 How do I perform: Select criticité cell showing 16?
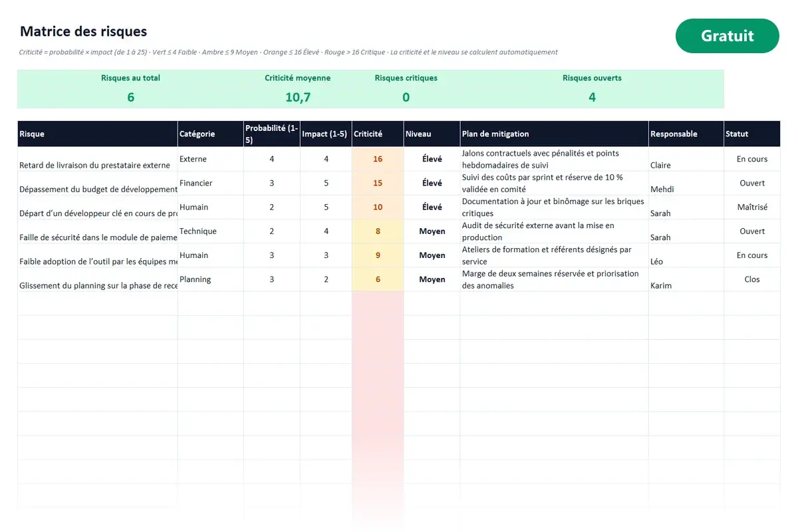pyautogui.click(x=378, y=159)
